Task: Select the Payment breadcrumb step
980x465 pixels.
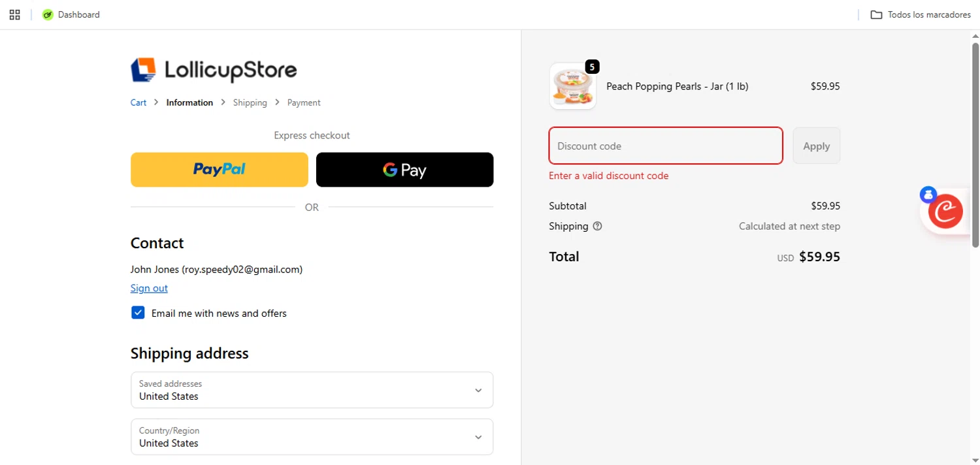Action: pos(304,103)
